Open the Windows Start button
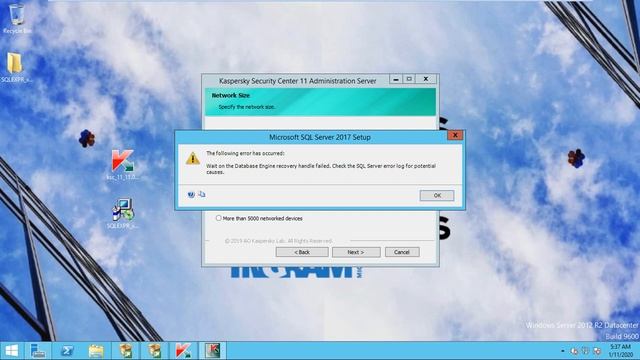The image size is (640, 360). click(x=11, y=351)
